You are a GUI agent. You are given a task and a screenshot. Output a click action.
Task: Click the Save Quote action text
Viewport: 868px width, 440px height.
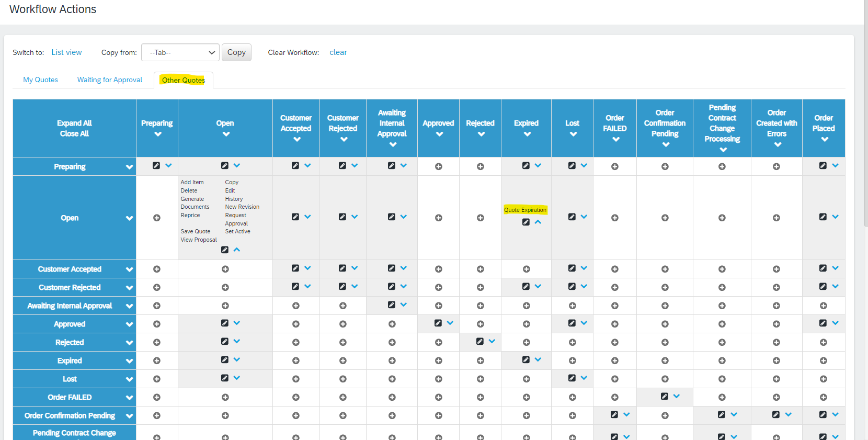[196, 231]
